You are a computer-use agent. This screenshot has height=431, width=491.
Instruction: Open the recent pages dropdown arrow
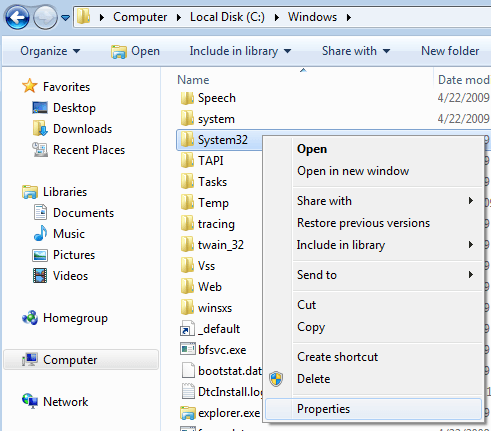coord(66,17)
